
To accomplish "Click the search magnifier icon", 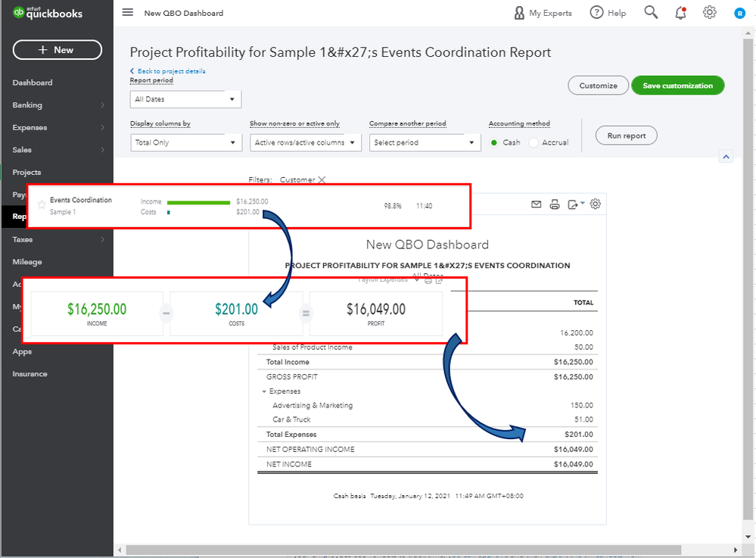I will coord(651,12).
